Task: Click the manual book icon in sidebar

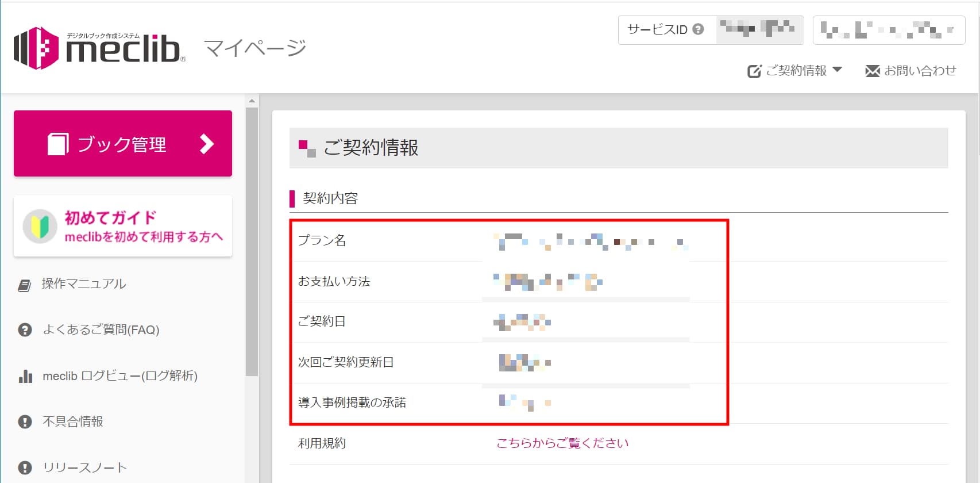Action: 25,285
